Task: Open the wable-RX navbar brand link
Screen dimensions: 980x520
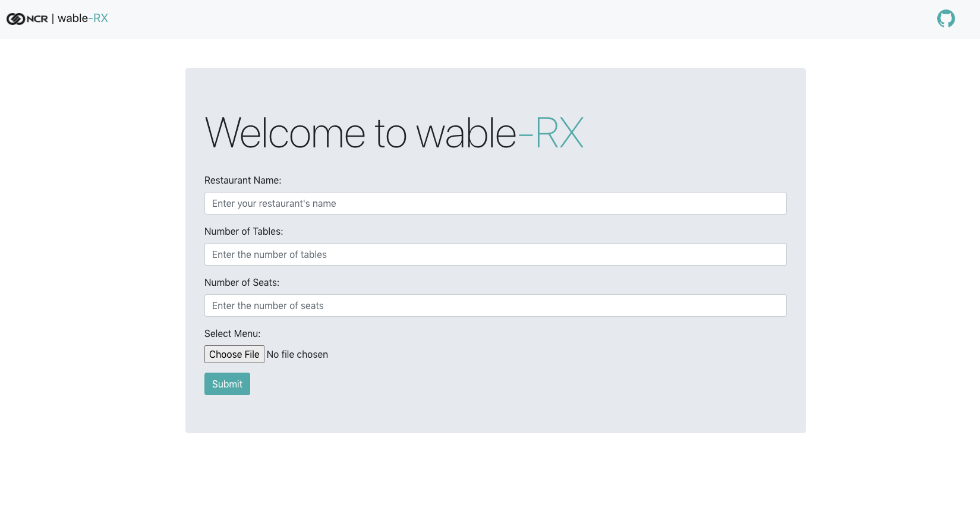Action: click(83, 18)
